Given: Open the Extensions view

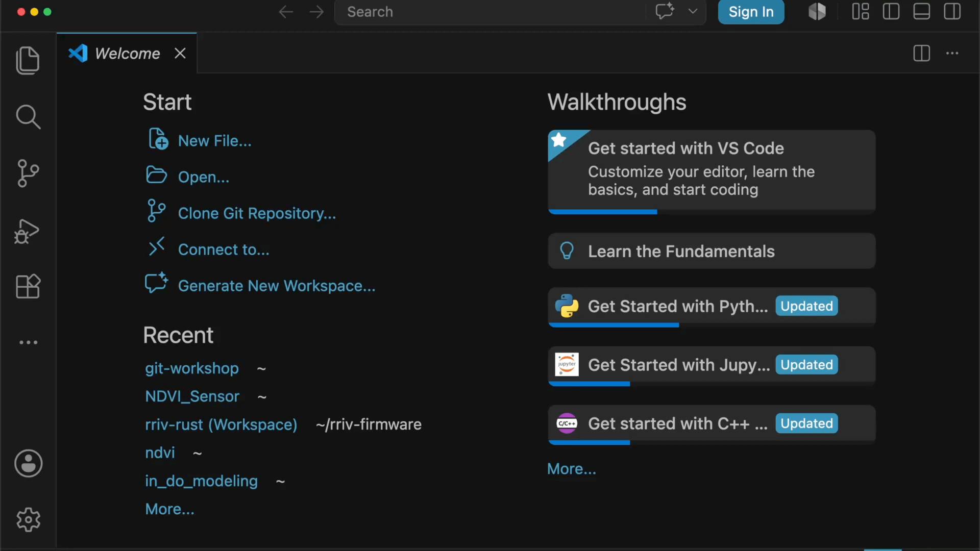Looking at the screenshot, I should pyautogui.click(x=28, y=286).
